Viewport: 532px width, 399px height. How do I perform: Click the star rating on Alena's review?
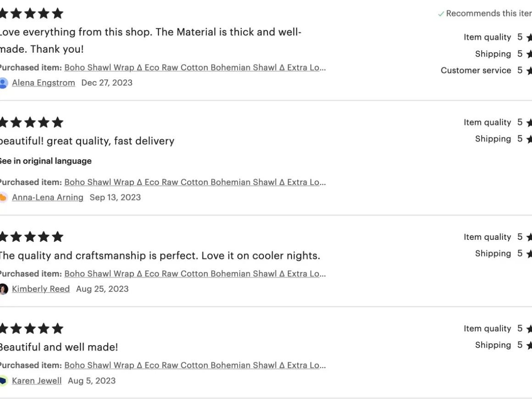point(30,13)
